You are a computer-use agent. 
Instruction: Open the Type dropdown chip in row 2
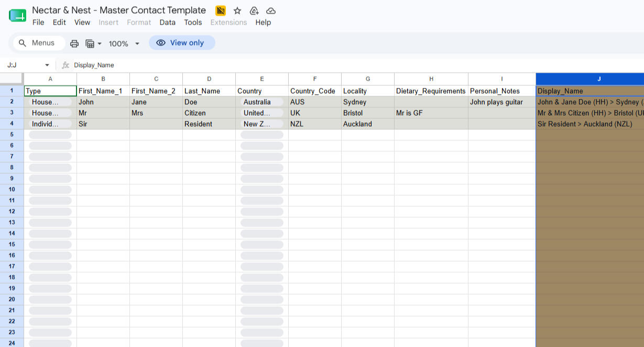(50, 102)
